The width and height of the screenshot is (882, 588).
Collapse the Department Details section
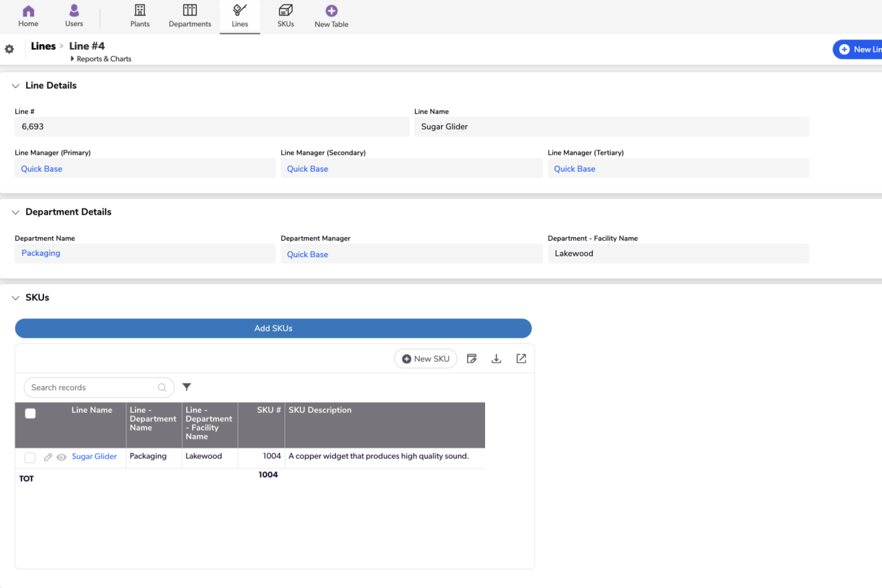pos(15,212)
